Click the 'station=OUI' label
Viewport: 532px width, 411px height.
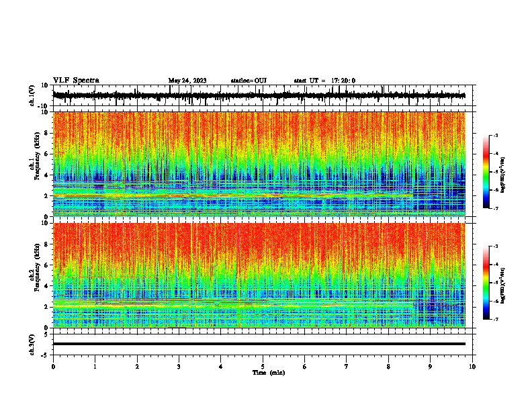tap(249, 81)
